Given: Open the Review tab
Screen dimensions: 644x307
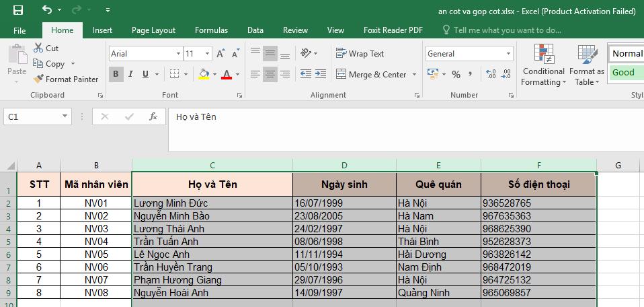Looking at the screenshot, I should 295,30.
